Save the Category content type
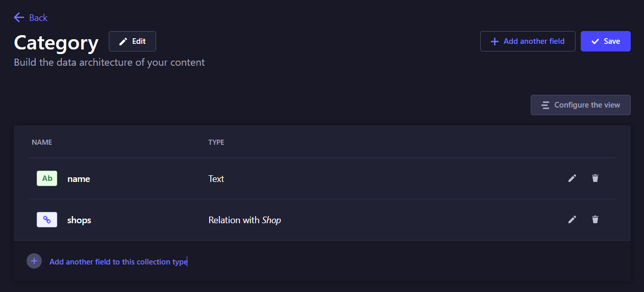Viewport: 644px width, 292px height. (x=605, y=41)
